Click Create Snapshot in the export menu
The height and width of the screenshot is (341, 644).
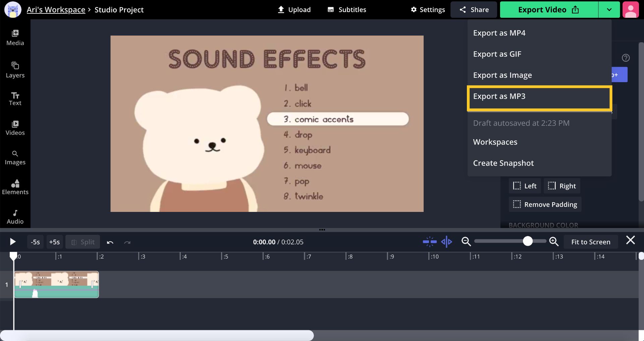tap(503, 163)
